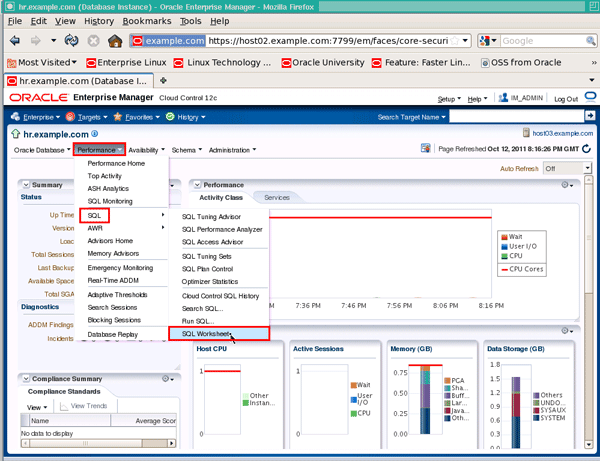600x461 pixels.
Task: Switch to the Services tab
Action: tap(276, 198)
